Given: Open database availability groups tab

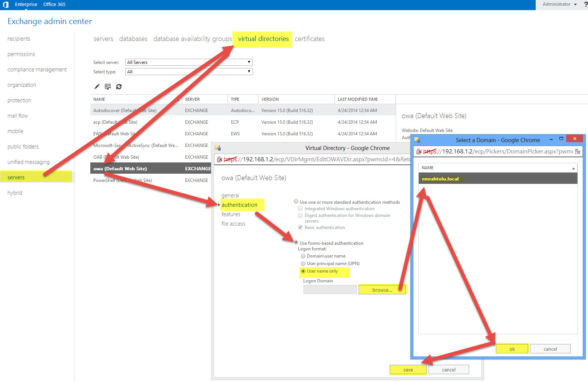Looking at the screenshot, I should pyautogui.click(x=193, y=39).
